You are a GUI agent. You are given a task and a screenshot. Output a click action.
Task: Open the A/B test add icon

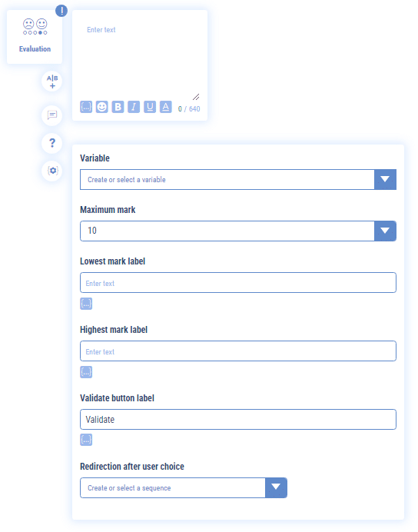[52, 81]
